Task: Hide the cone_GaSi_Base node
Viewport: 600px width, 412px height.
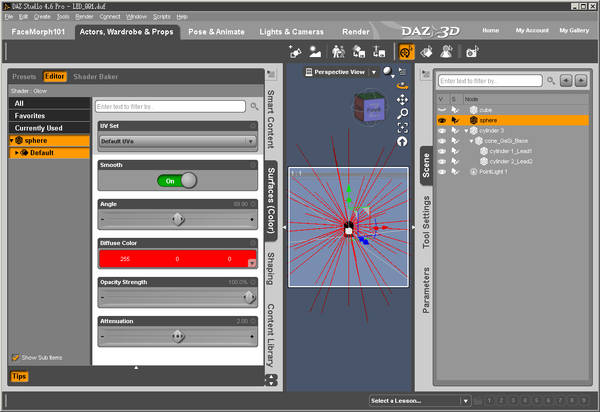Action: [x=442, y=141]
